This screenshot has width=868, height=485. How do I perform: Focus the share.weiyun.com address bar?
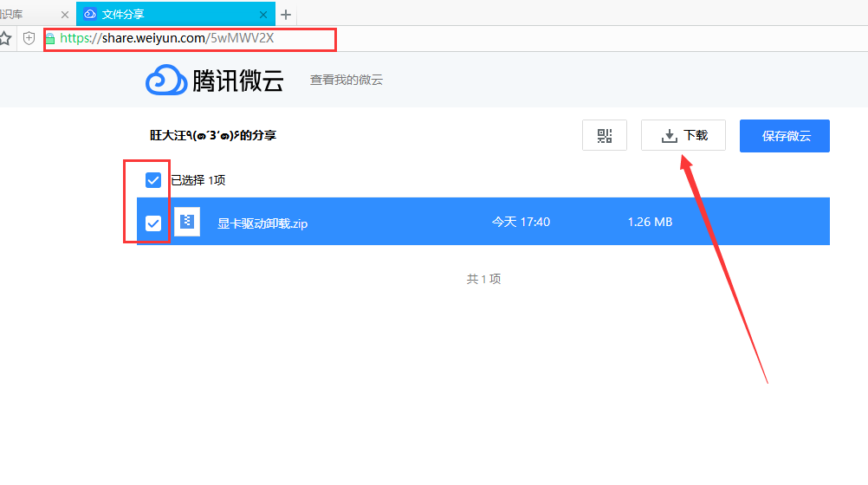pos(190,39)
